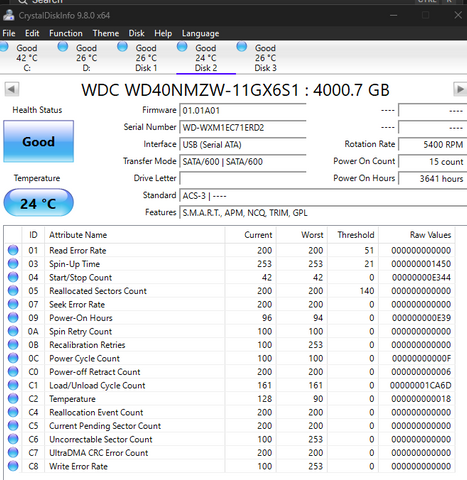
Task: Open the Disk menu
Action: click(x=136, y=33)
